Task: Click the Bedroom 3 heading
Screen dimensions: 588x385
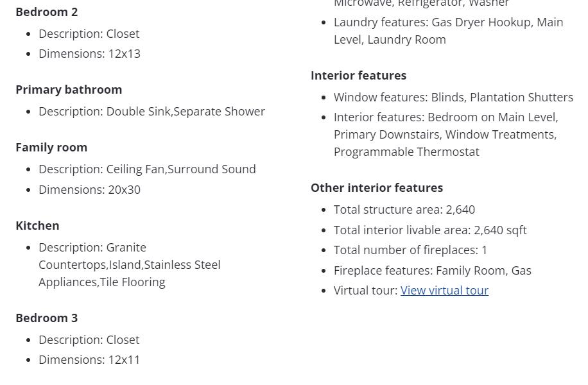Action: (47, 318)
